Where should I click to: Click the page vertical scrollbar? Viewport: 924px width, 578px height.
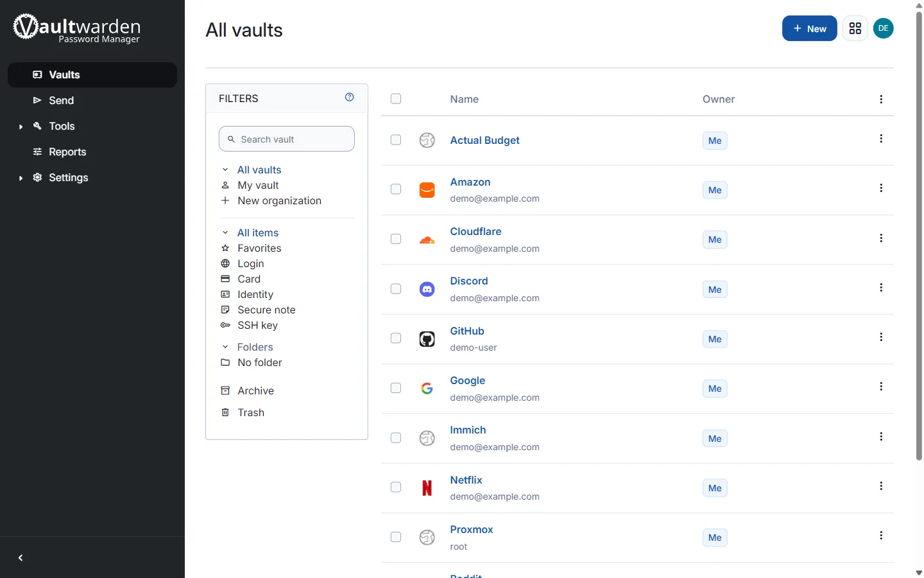coord(919,236)
